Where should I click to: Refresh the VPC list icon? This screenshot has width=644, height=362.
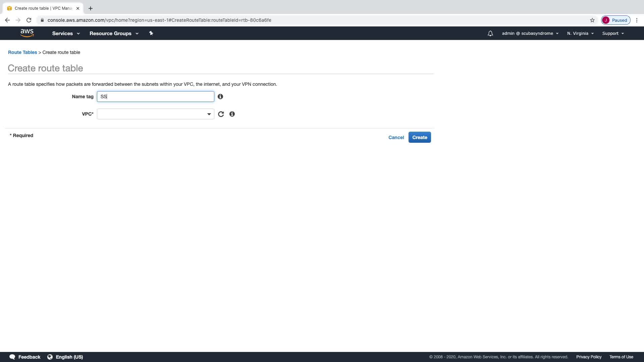221,114
